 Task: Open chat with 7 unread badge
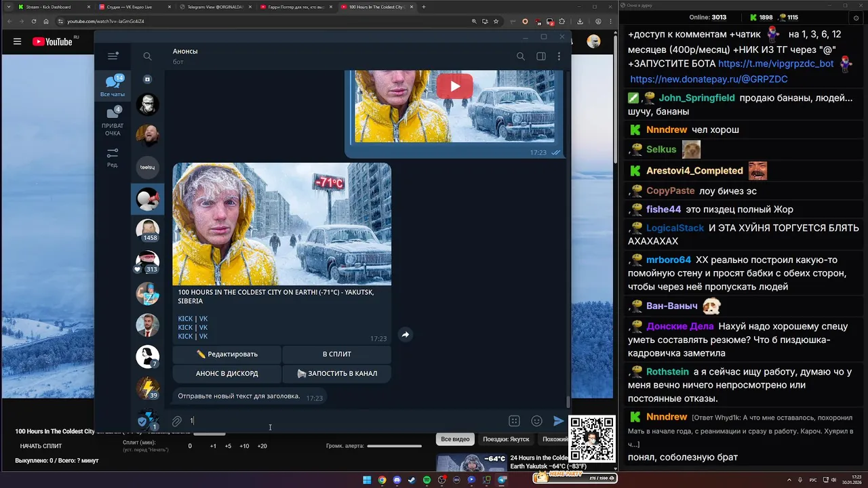tap(147, 357)
